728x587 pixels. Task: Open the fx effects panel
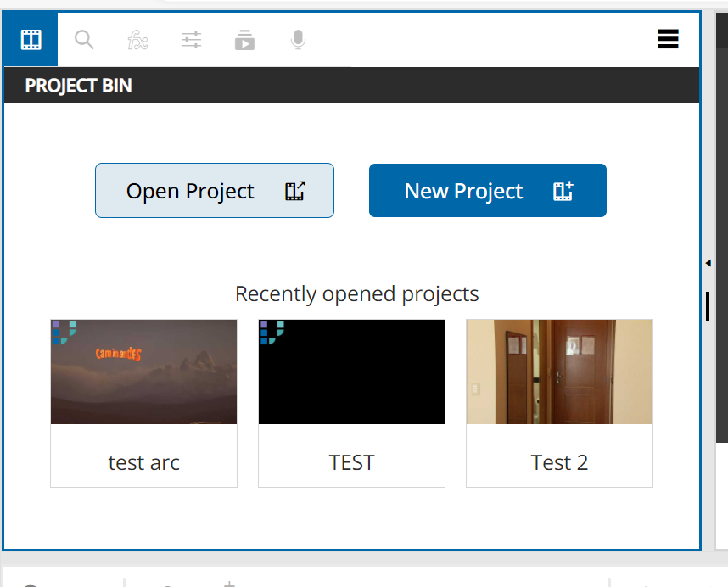137,39
